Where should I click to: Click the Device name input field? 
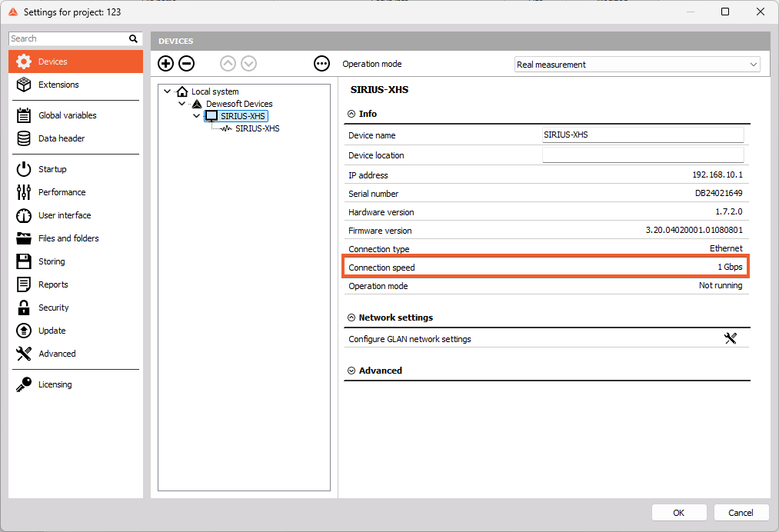pos(643,135)
